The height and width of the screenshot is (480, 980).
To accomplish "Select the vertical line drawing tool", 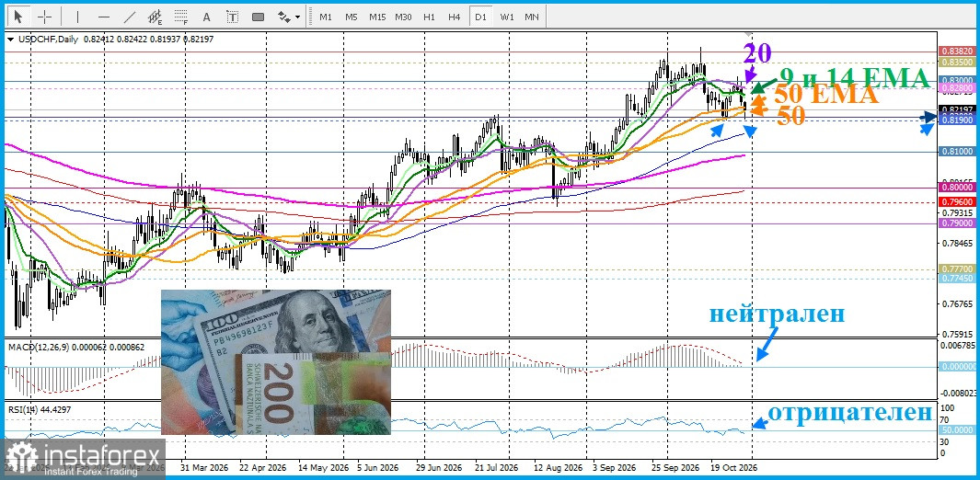I will tap(77, 17).
